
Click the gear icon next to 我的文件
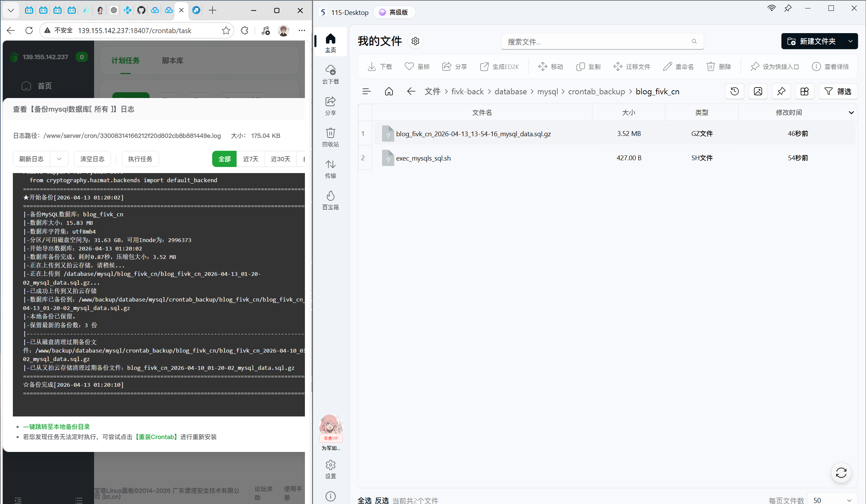pos(415,41)
